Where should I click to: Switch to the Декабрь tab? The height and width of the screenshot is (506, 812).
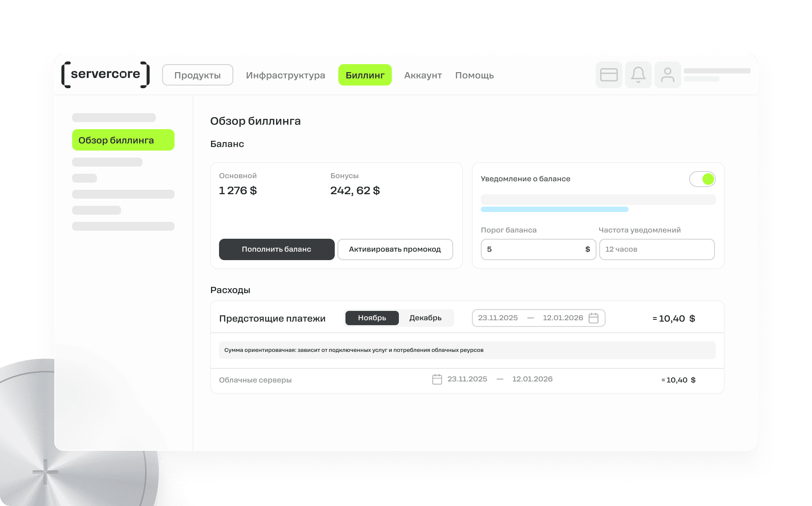[426, 318]
